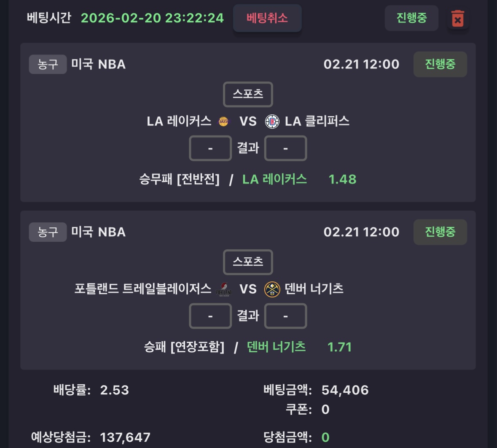Click Denver score result box
This screenshot has height=448, width=497.
coord(285,316)
